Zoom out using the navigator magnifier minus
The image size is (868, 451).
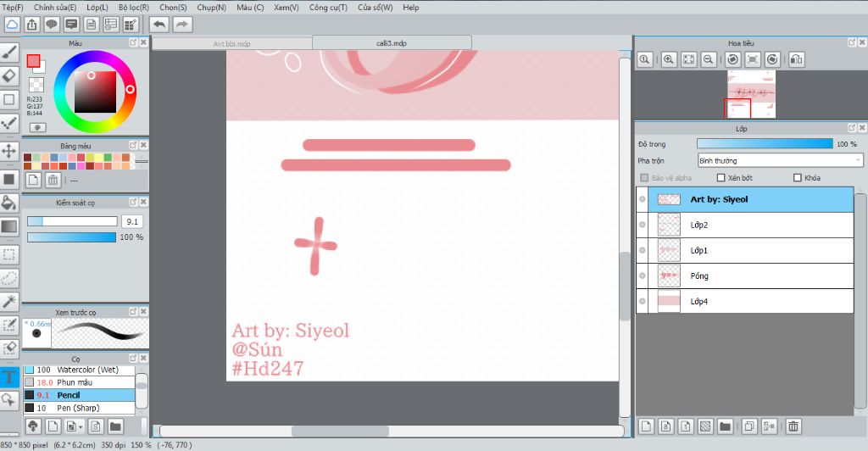point(708,59)
